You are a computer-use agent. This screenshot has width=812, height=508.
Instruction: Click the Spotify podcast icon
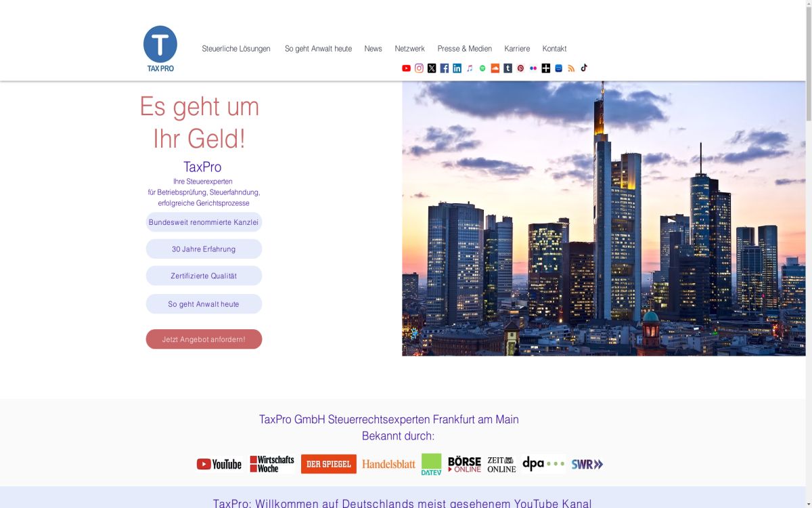click(482, 68)
